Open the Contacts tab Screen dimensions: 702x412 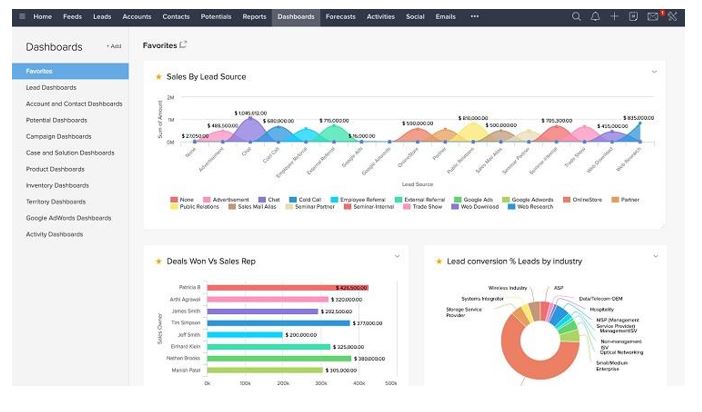tap(176, 17)
